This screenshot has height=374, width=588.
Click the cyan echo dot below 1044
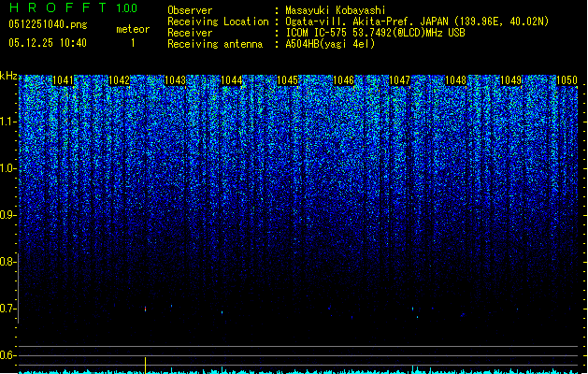(222, 312)
